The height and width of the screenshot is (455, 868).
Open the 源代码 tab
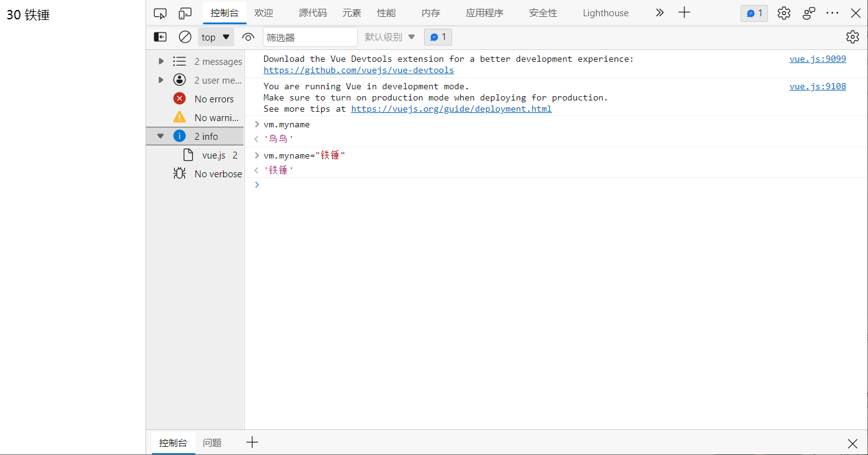312,13
